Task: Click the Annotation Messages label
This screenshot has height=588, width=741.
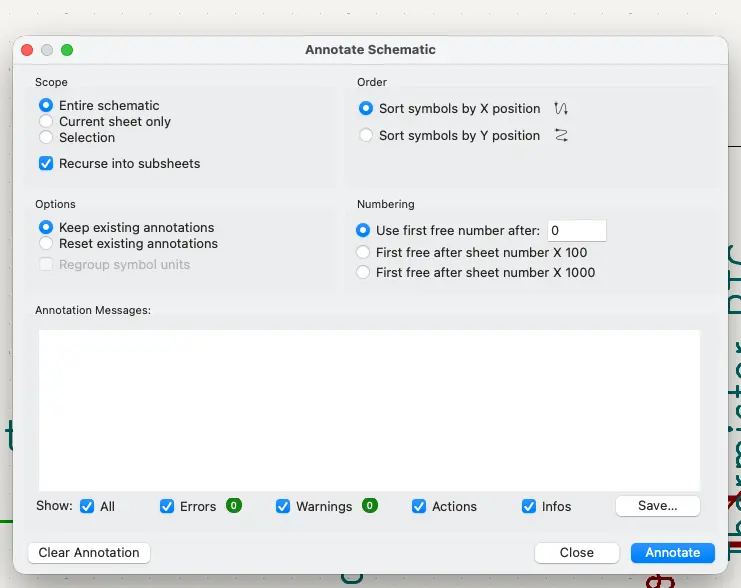Action: tap(93, 310)
